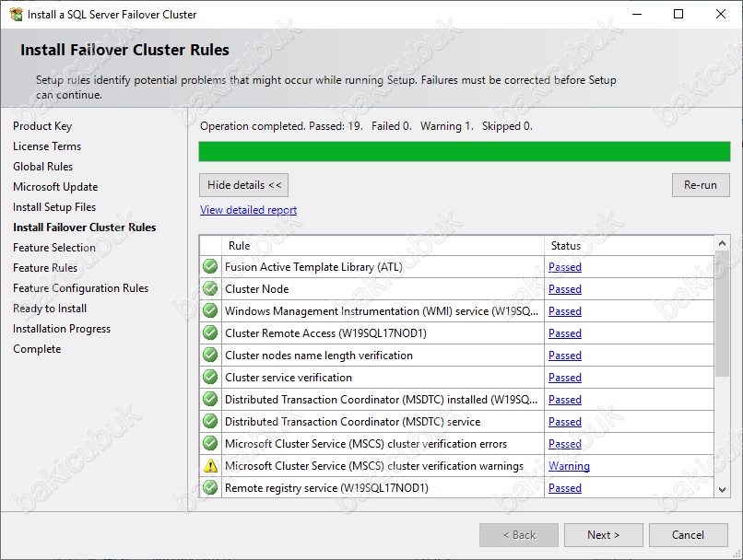
Task: Click passed icon for MSDTC installed rule
Action: 210,399
